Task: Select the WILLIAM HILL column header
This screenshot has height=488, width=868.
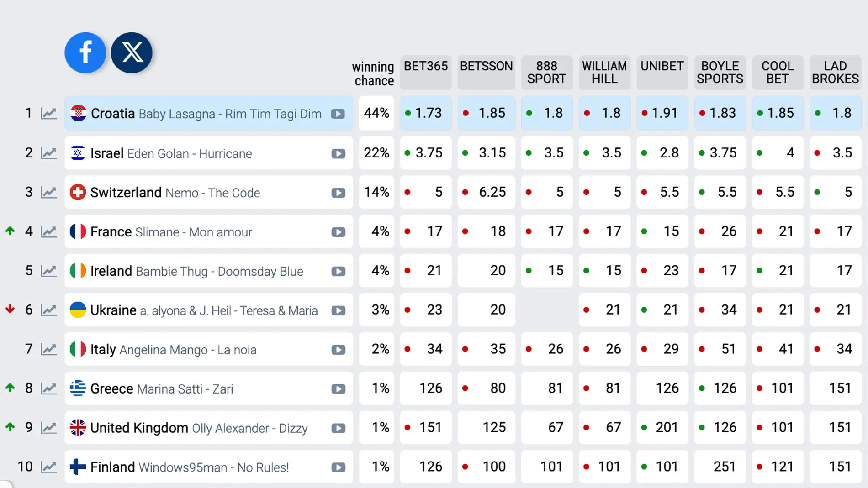Action: coord(604,72)
